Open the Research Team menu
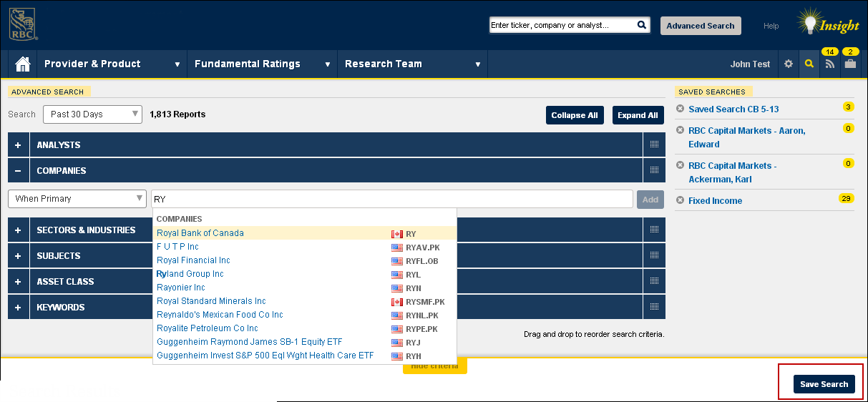This screenshot has width=868, height=402. click(x=412, y=64)
